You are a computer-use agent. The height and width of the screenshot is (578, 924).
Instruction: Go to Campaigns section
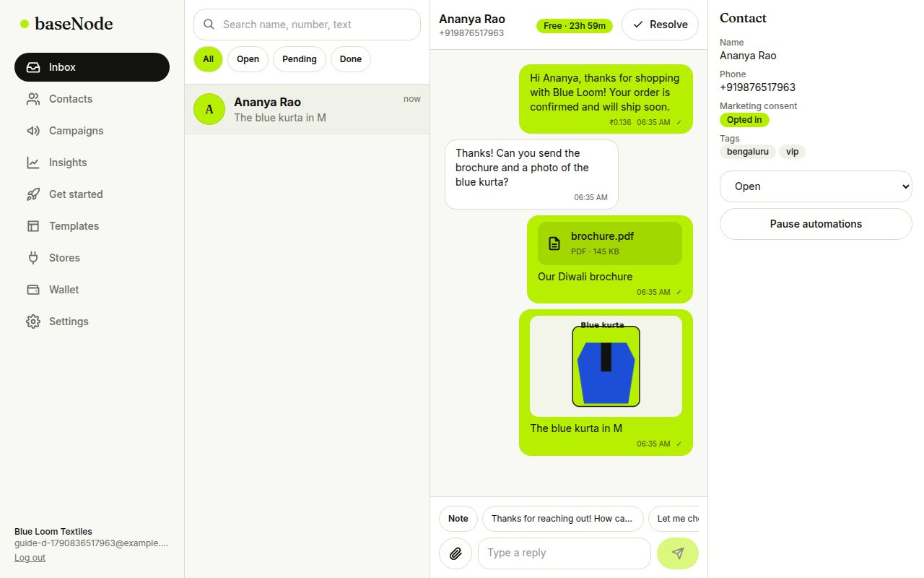(92, 131)
